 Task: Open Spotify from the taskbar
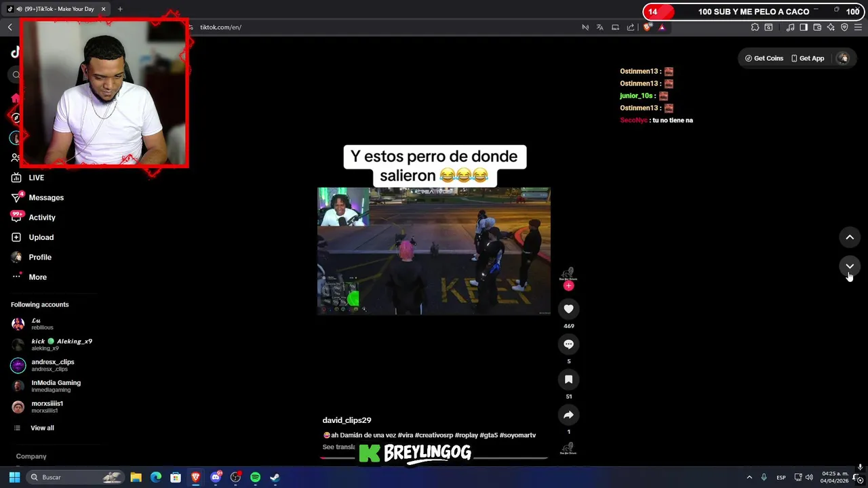pyautogui.click(x=255, y=477)
